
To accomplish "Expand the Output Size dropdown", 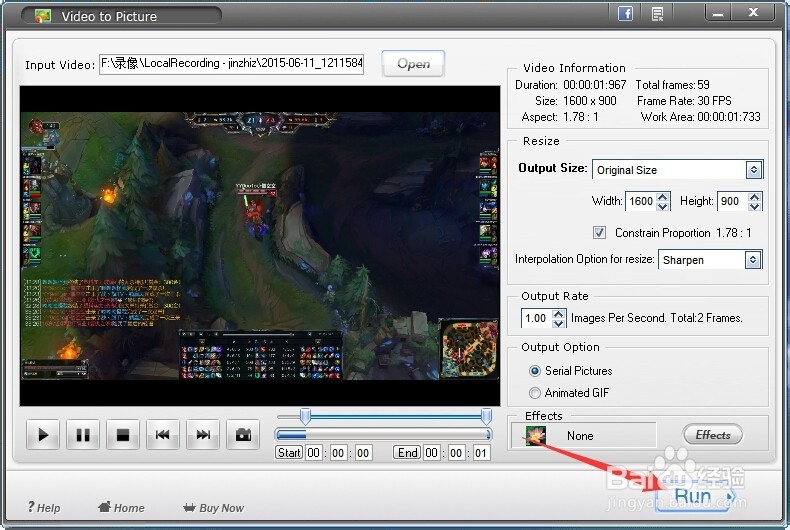I will [753, 170].
